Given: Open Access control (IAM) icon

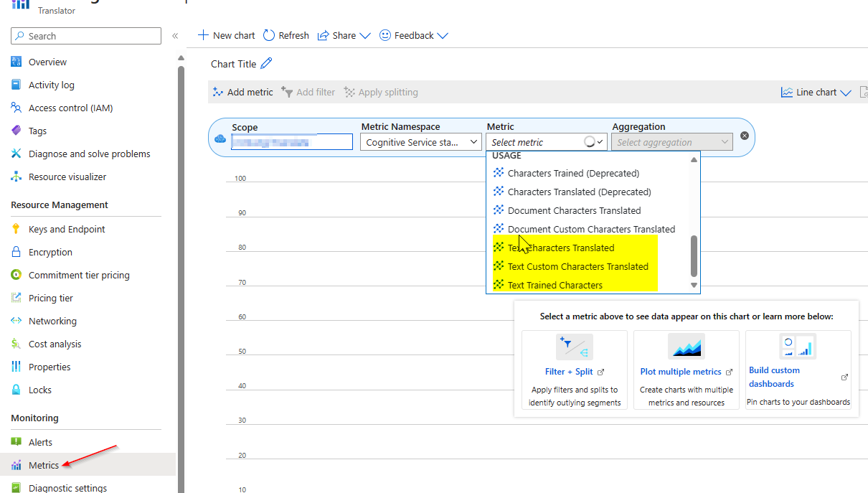Looking at the screenshot, I should click(16, 108).
